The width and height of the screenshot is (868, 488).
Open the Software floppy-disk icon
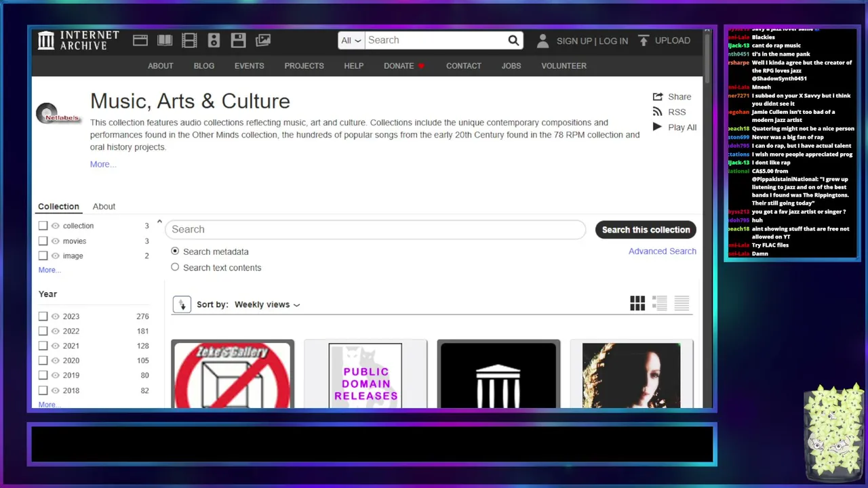click(x=238, y=40)
